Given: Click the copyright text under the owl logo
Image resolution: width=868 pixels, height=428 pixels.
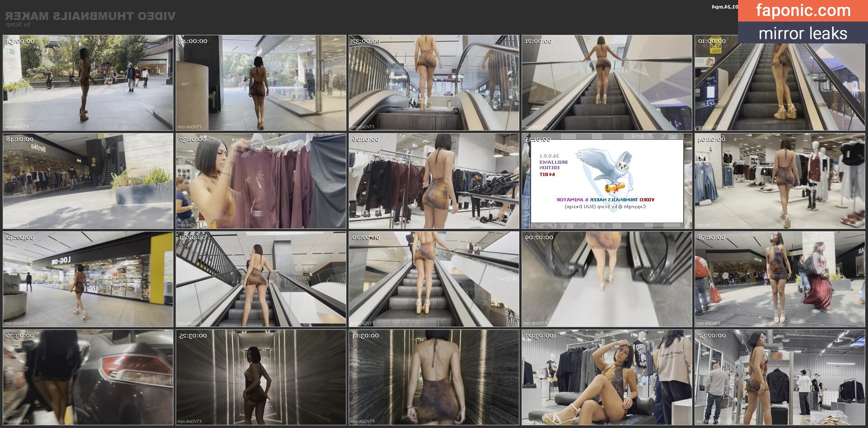Looking at the screenshot, I should click(x=605, y=207).
